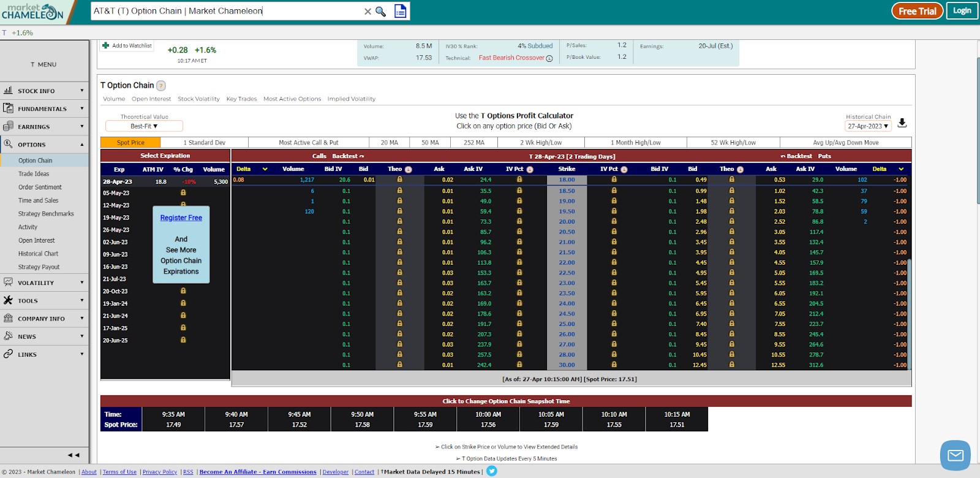The height and width of the screenshot is (478, 980).
Task: Click the calls IV Pct header lock badge
Action: [530, 170]
